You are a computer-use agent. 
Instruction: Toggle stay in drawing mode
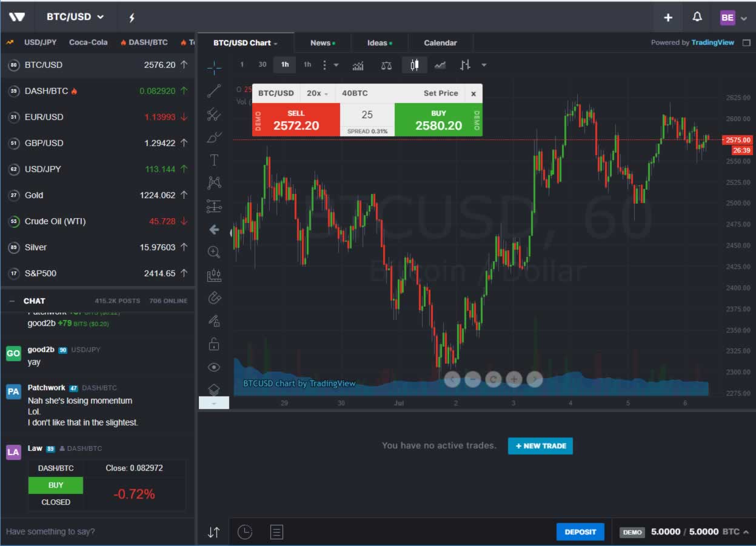point(214,321)
